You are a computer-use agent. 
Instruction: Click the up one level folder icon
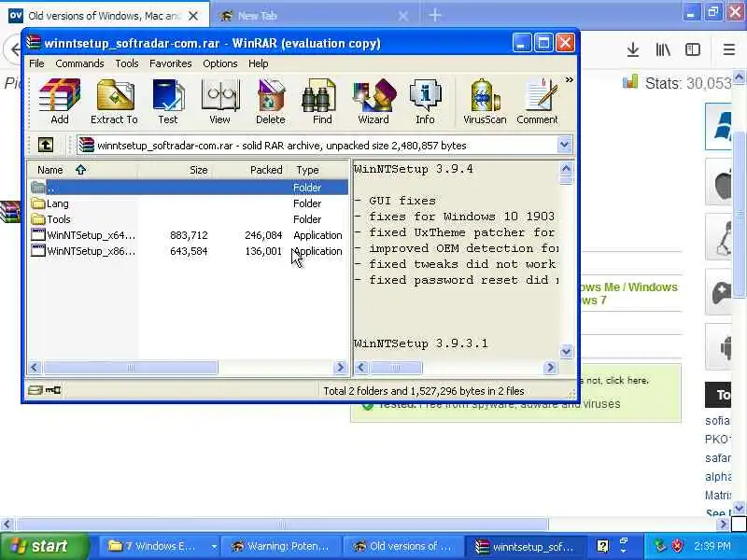(46, 145)
